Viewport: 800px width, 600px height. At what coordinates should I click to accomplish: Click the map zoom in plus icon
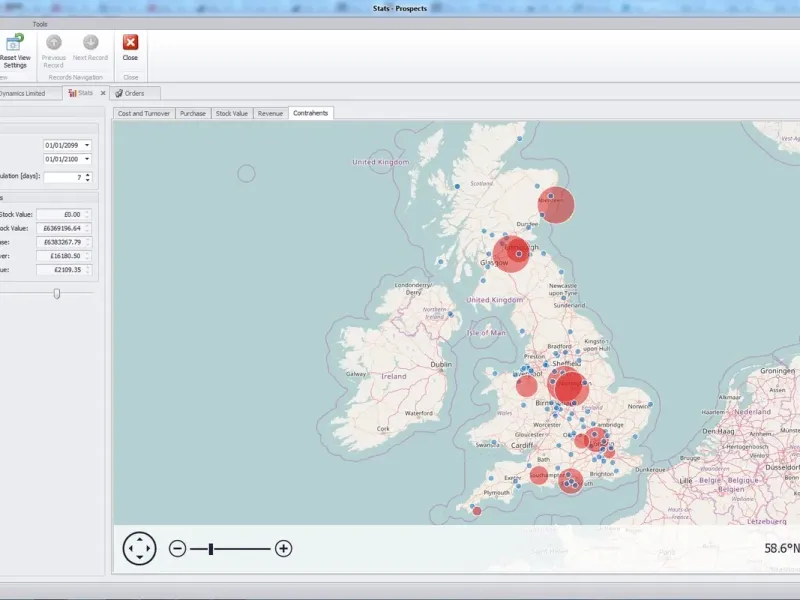coord(284,548)
